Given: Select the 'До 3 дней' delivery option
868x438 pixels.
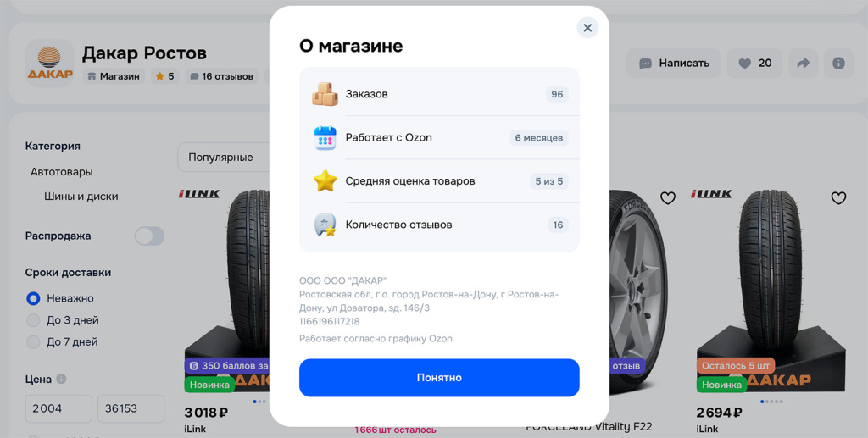Looking at the screenshot, I should [33, 320].
